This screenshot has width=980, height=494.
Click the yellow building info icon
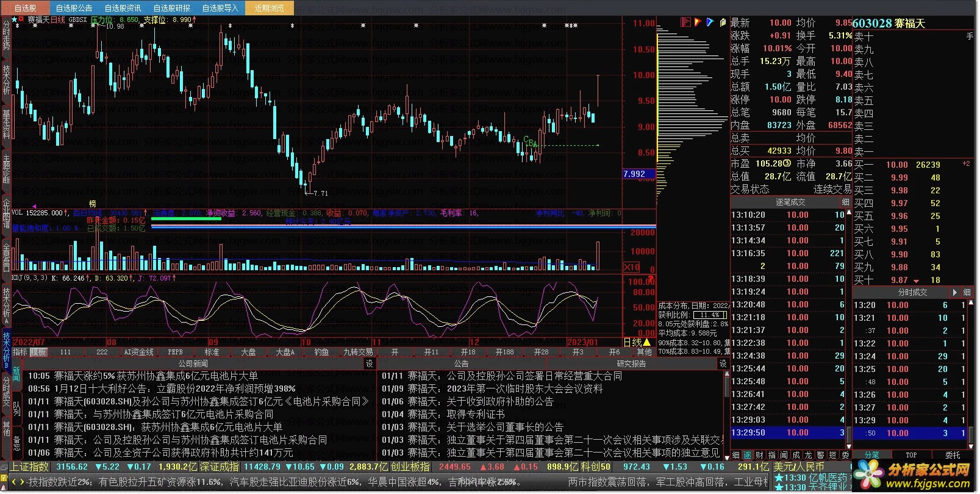point(723,23)
